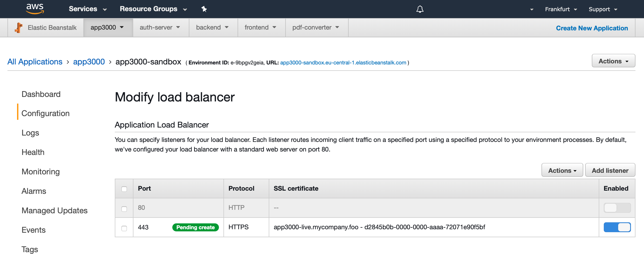Click the Pending create status badge

[195, 227]
